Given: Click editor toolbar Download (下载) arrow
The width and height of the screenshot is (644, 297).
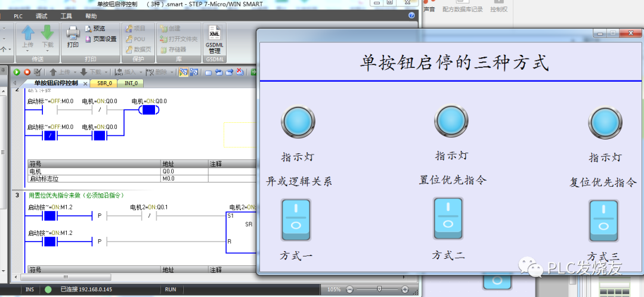Looking at the screenshot, I should coord(84,72).
